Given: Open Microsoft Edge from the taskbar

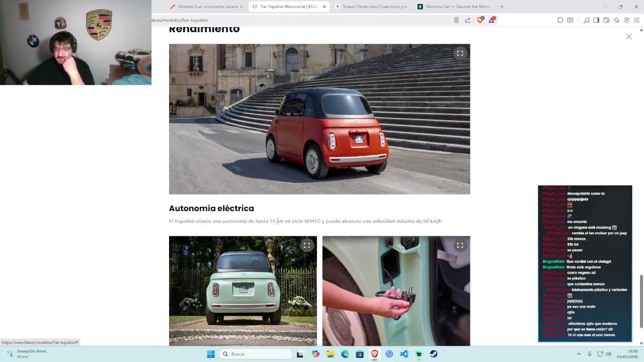Looking at the screenshot, I should (345, 354).
